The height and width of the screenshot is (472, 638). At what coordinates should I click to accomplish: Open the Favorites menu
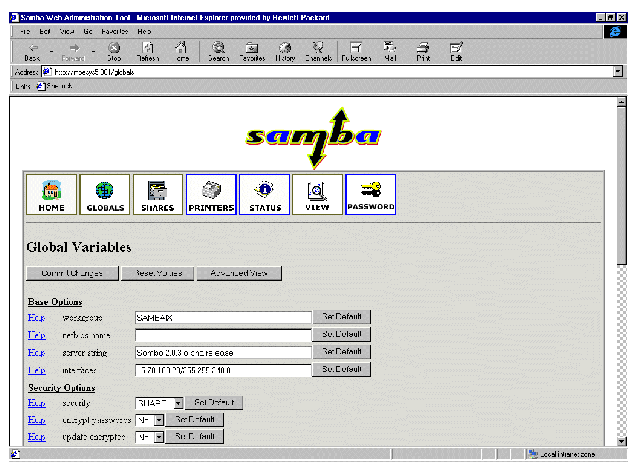(115, 31)
